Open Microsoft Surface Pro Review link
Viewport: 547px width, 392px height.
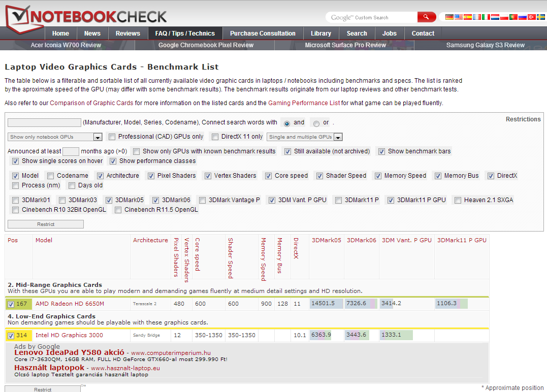click(345, 45)
